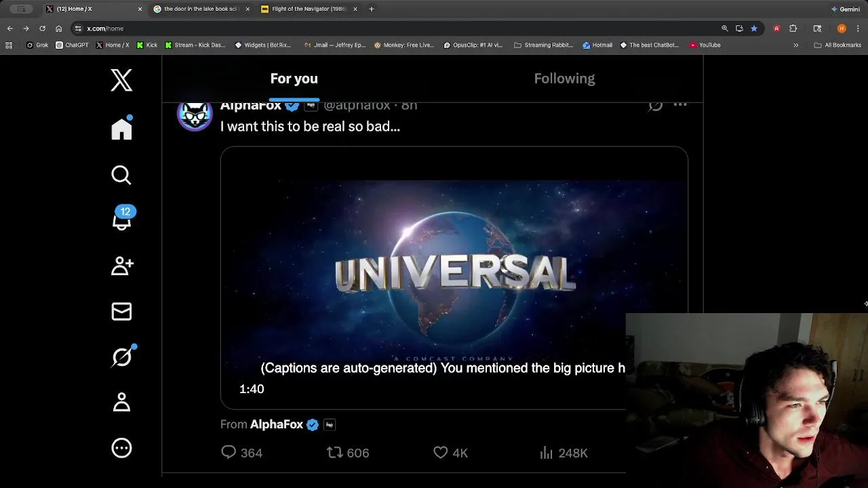Click the Gemini button in Chrome
The width and height of the screenshot is (868, 488).
click(x=846, y=9)
